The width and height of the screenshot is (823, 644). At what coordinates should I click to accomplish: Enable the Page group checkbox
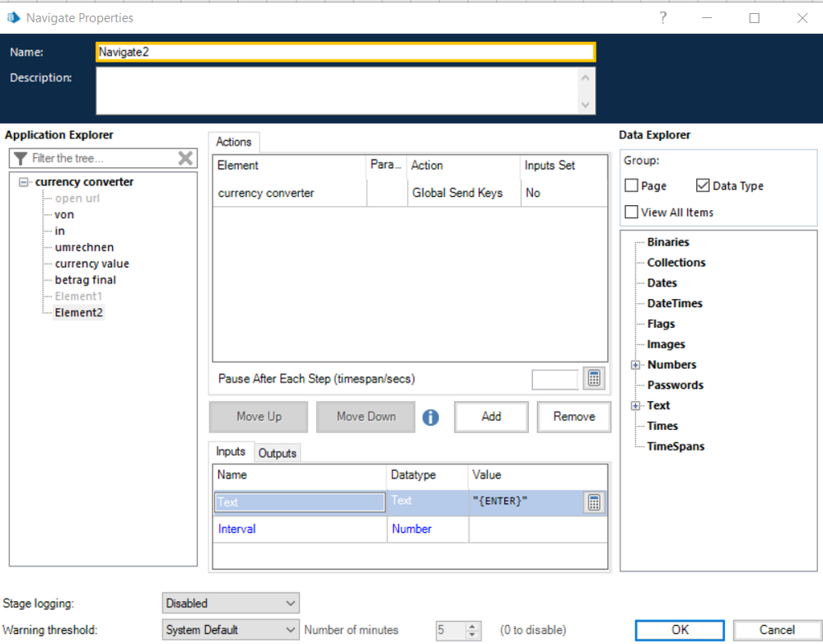pyautogui.click(x=631, y=186)
